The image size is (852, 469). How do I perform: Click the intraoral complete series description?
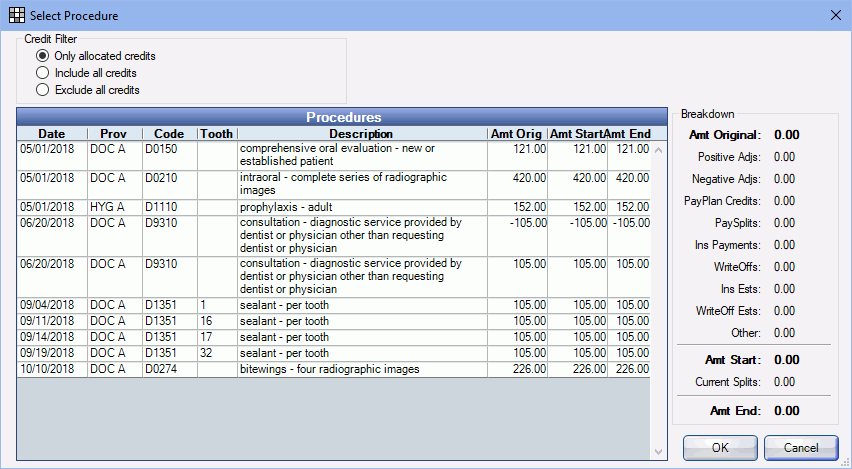click(343, 184)
